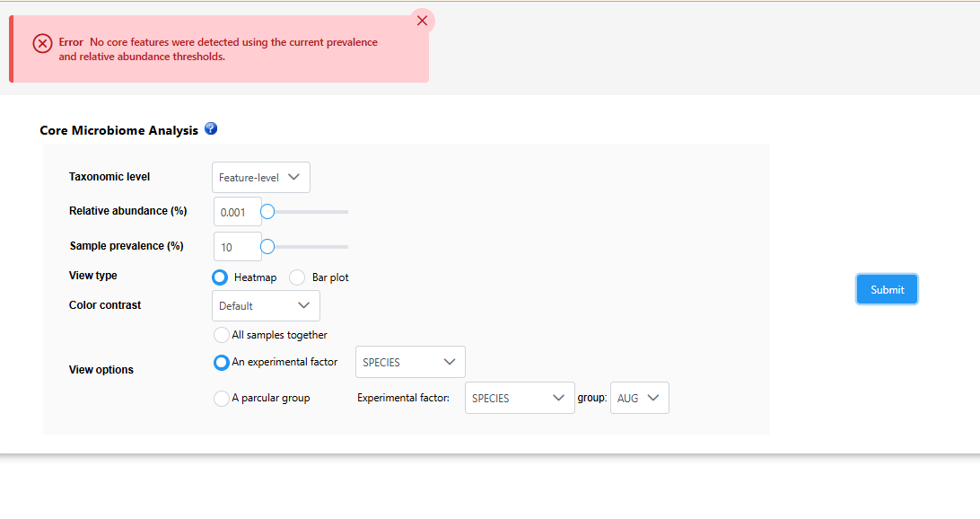Click the Relative abundance slider handle
The height and width of the screenshot is (519, 980).
(267, 212)
